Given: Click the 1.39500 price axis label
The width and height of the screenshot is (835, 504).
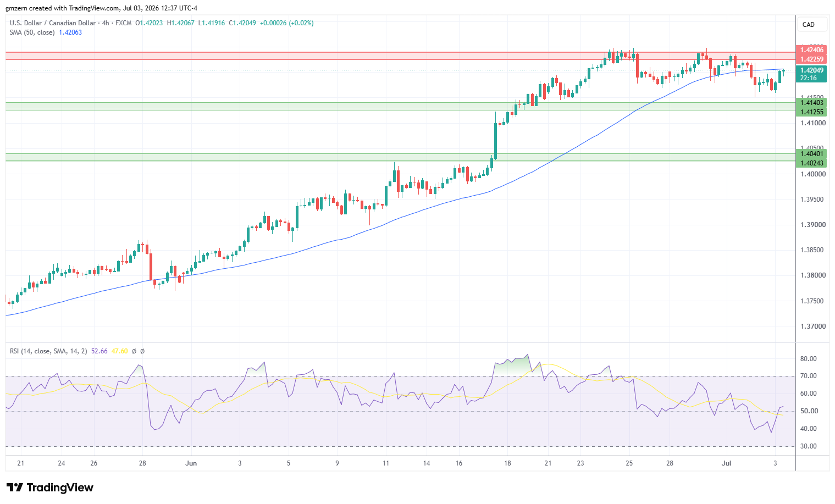Looking at the screenshot, I should click(x=813, y=200).
